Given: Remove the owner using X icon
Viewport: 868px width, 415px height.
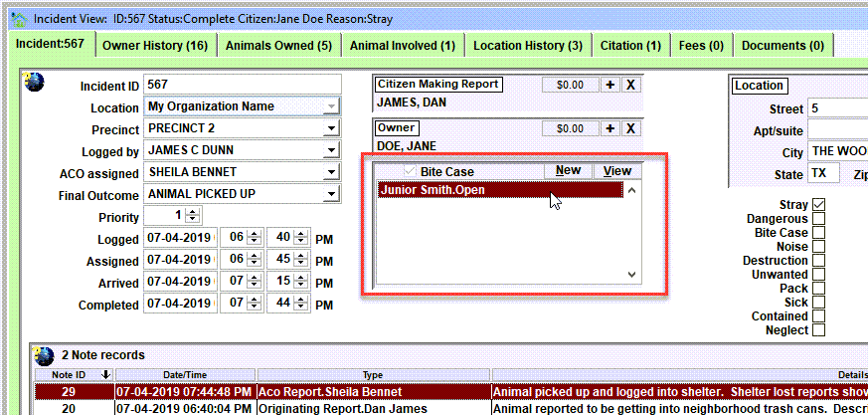Looking at the screenshot, I should click(x=630, y=128).
